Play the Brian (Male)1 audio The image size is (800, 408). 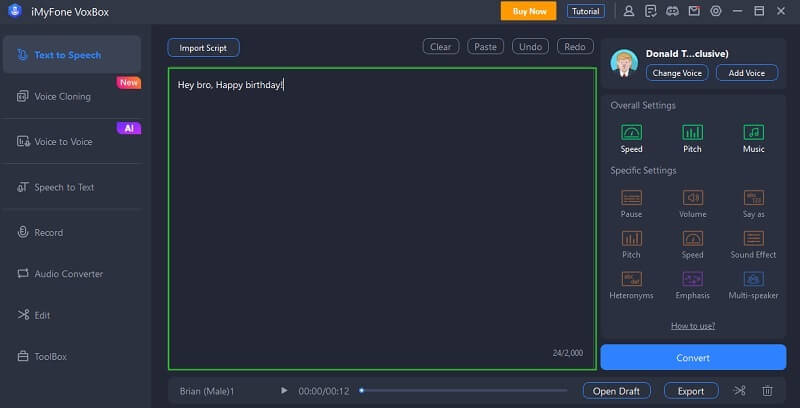click(284, 391)
